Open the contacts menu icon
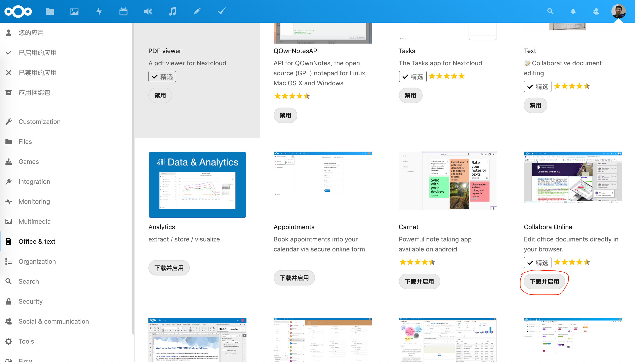The width and height of the screenshot is (635, 364). [x=596, y=12]
